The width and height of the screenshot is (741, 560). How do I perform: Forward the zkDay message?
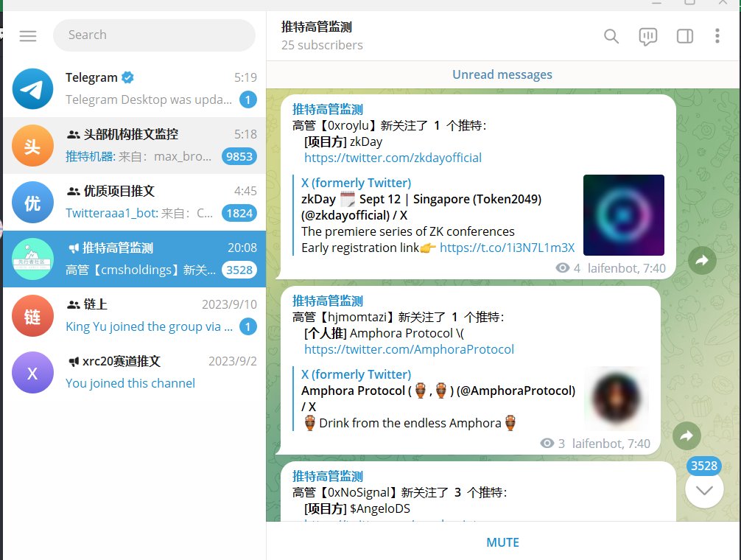[702, 260]
